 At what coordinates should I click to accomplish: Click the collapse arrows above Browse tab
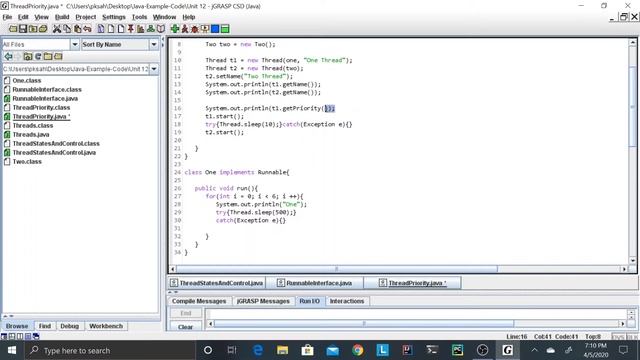tap(8, 316)
